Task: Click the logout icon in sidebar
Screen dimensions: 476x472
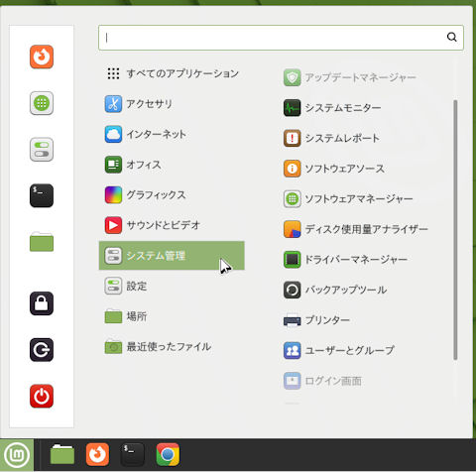Action: pyautogui.click(x=42, y=350)
